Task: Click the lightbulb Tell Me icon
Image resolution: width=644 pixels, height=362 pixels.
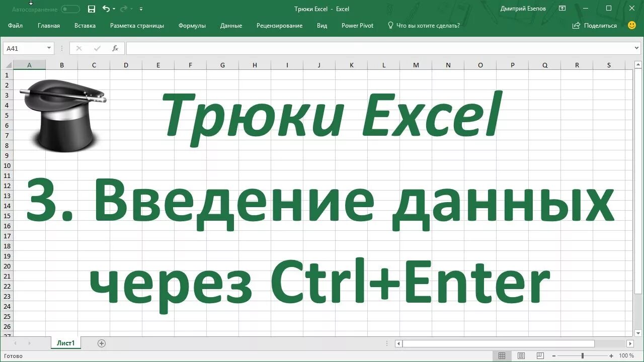Action: pyautogui.click(x=390, y=25)
